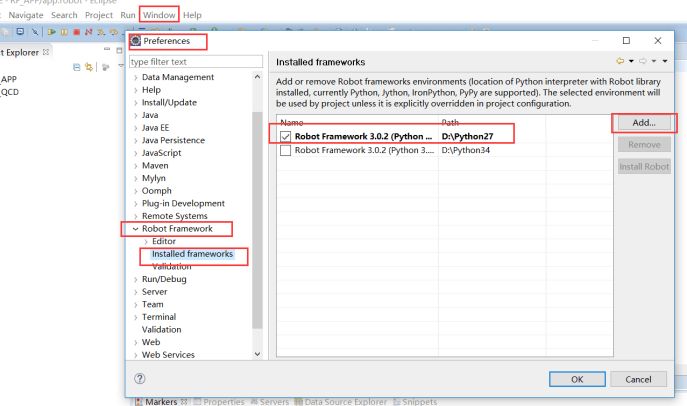Image resolution: width=687 pixels, height=406 pixels.
Task: Open the Run menu
Action: tap(128, 15)
